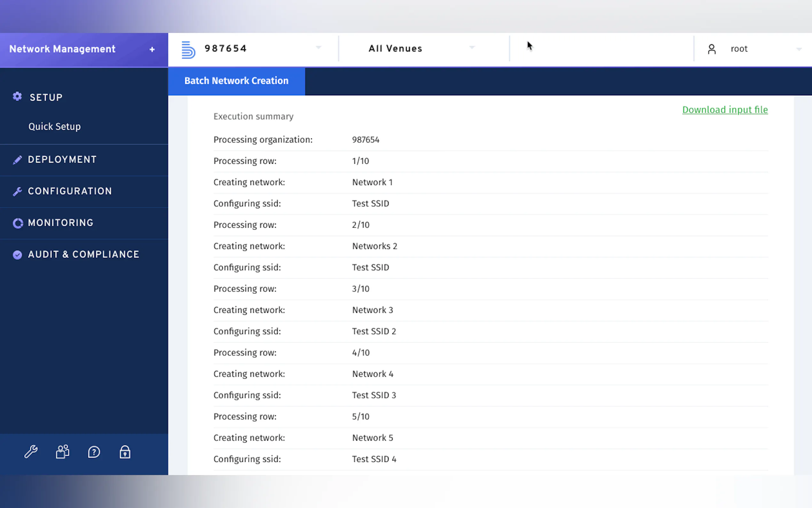This screenshot has width=812, height=508.
Task: Click the wrench tools icon in the bottom bar
Action: click(31, 452)
